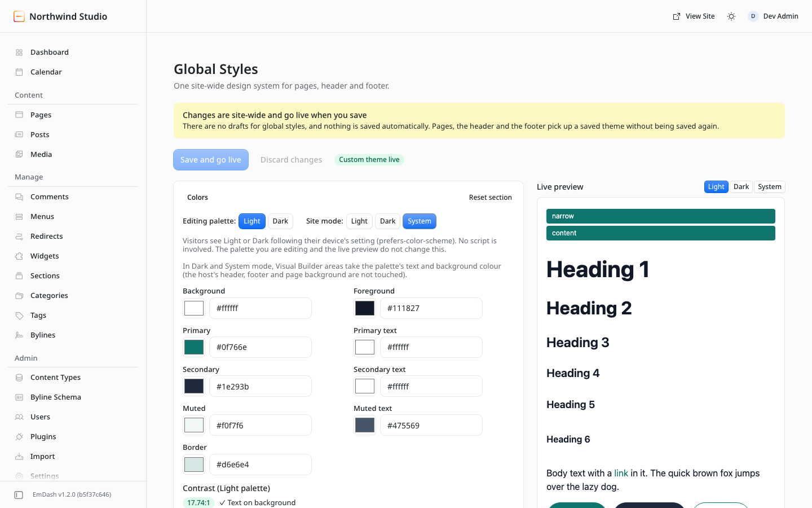Image resolution: width=812 pixels, height=508 pixels.
Task: Set Site mode to Light
Action: tap(359, 221)
